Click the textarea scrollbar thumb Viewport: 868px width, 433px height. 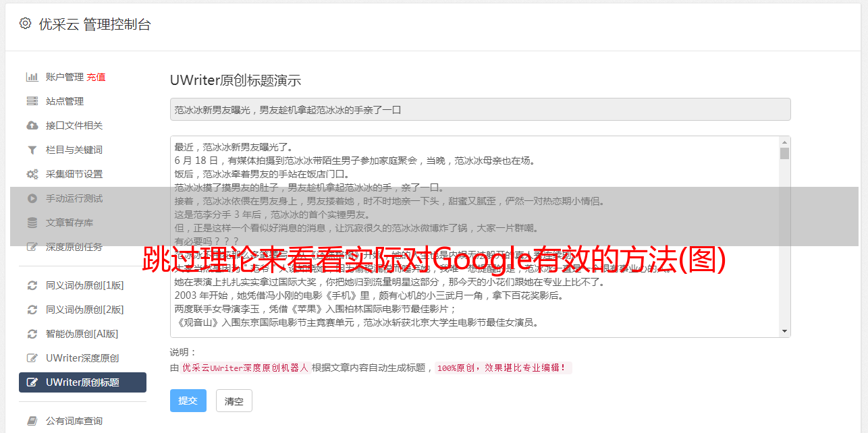tap(784, 153)
